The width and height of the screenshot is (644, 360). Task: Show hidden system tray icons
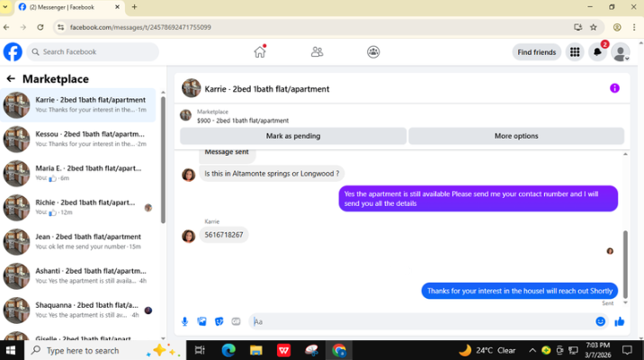click(532, 350)
